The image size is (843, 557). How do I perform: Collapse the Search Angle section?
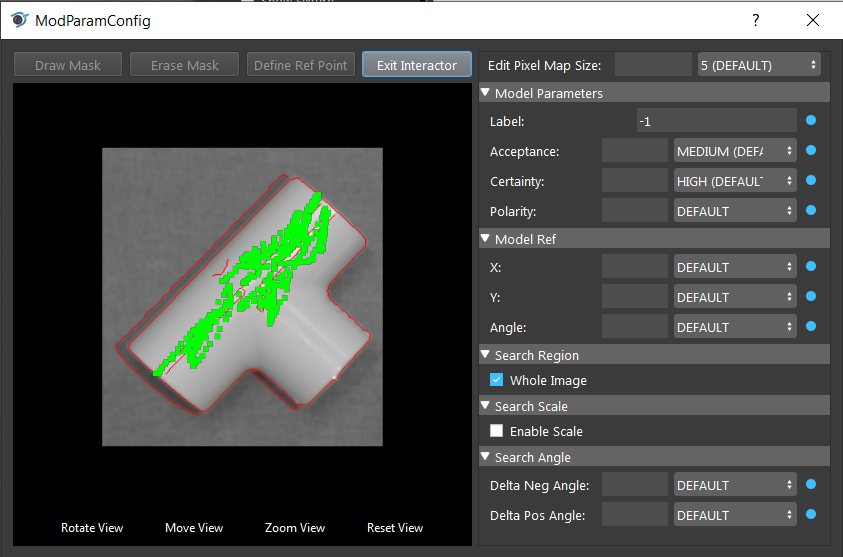[x=485, y=456]
